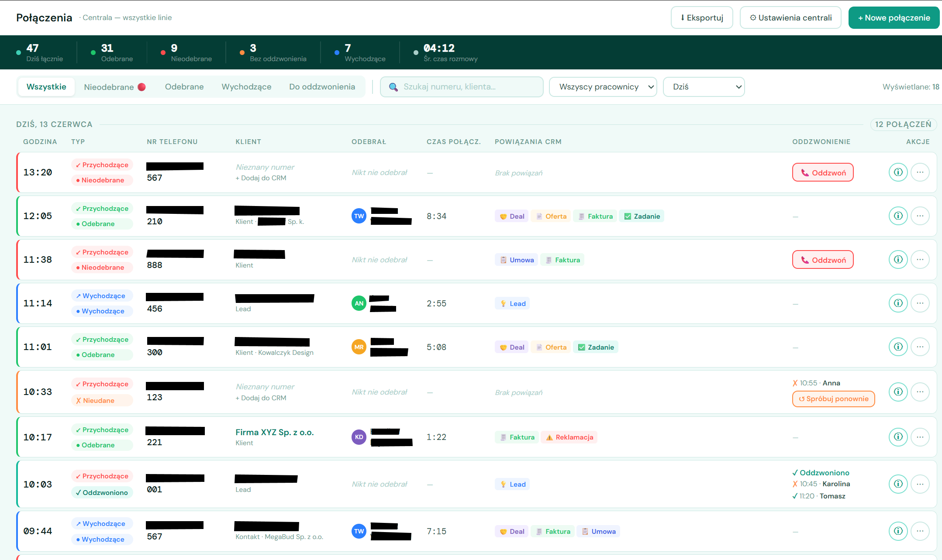The width and height of the screenshot is (942, 560).
Task: Click the Zadanie tag on the 12:05 call
Action: tap(642, 216)
